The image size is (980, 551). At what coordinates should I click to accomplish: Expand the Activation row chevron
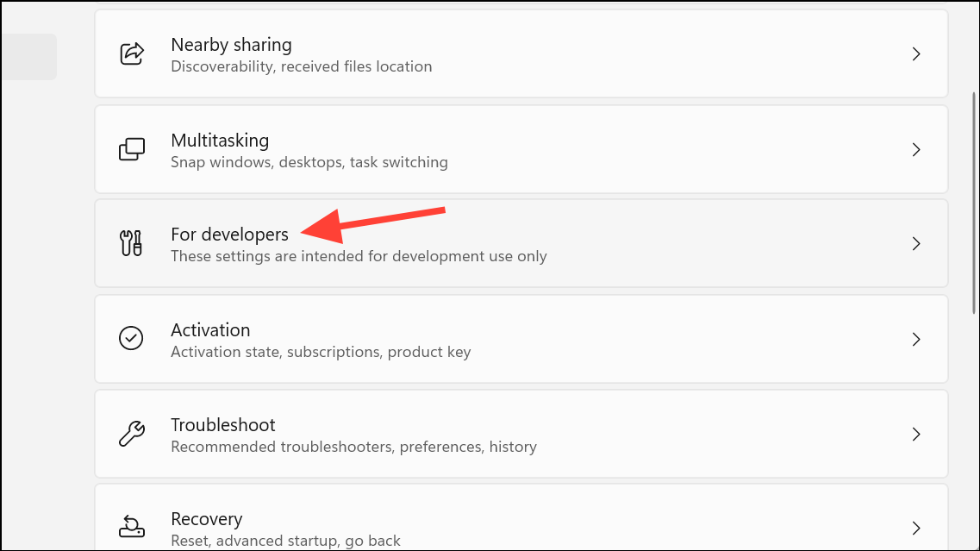[x=916, y=338]
